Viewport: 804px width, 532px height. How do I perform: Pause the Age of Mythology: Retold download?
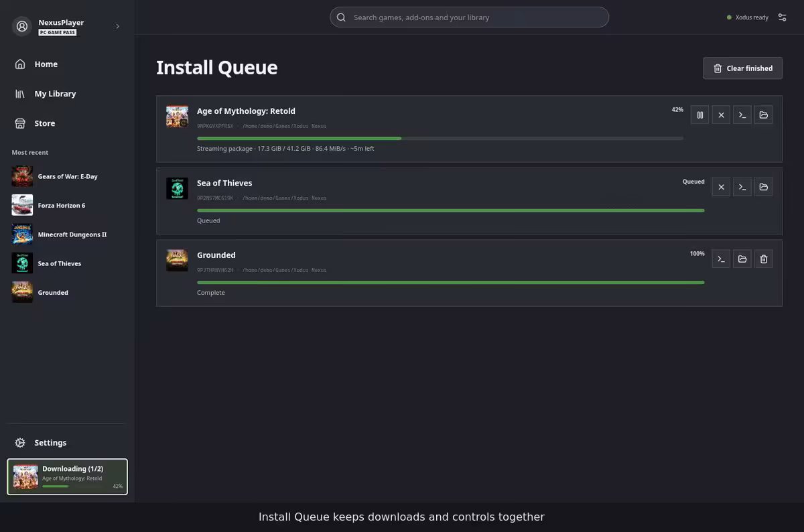699,115
